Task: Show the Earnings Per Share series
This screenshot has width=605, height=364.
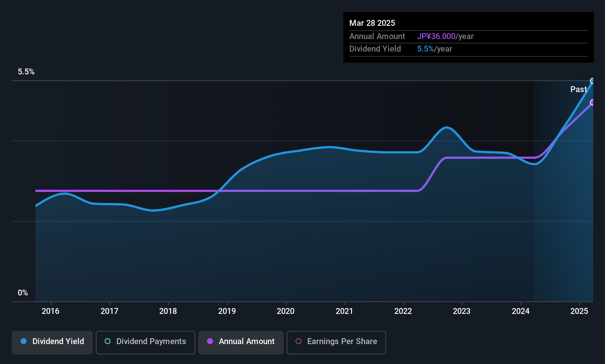Action: (x=336, y=342)
